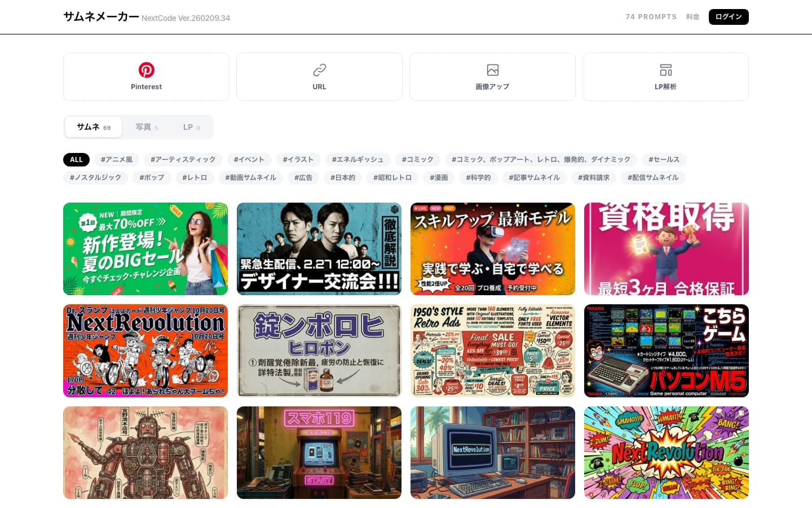Click the Pinterest logo icon

146,70
